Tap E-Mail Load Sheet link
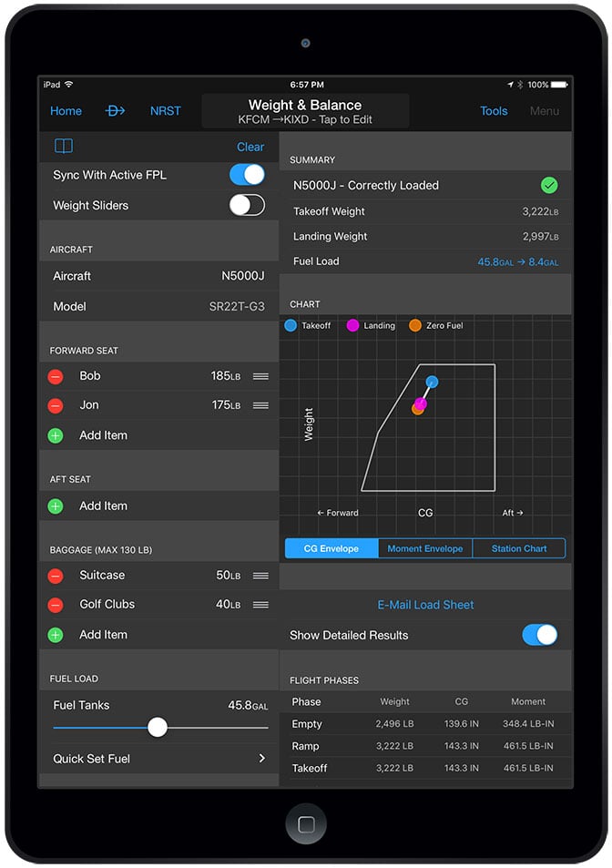The width and height of the screenshot is (612, 868). pyautogui.click(x=425, y=605)
